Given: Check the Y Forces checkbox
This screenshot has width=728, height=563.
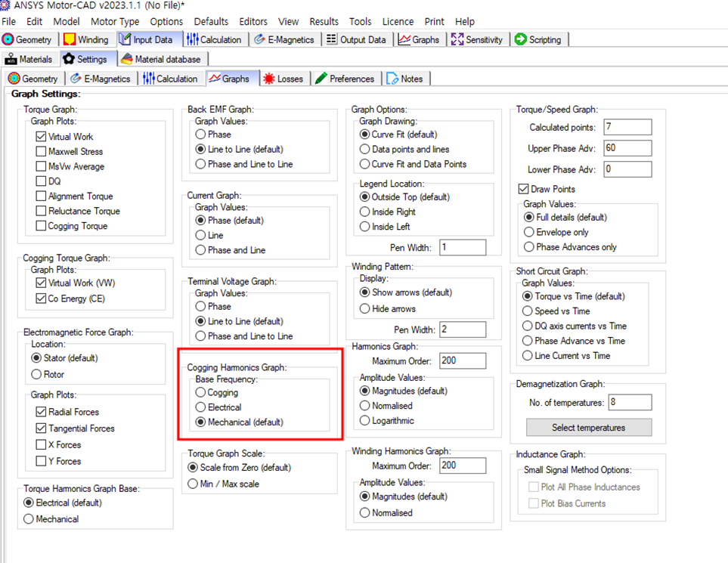Looking at the screenshot, I should point(41,461).
